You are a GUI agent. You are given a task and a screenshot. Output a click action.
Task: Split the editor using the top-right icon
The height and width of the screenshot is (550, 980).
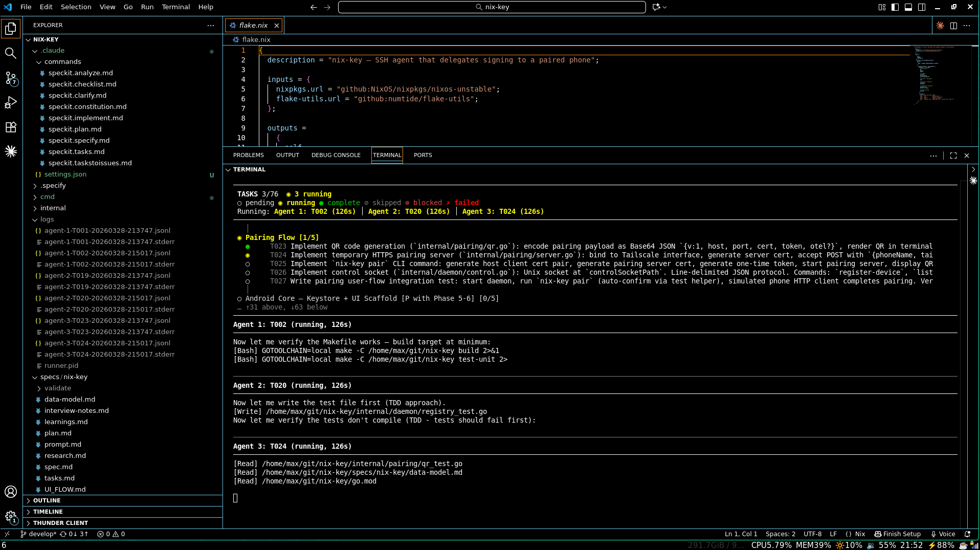point(953,25)
